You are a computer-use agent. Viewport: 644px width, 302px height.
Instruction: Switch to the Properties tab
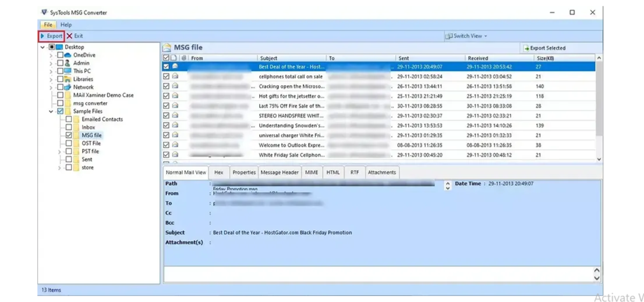(x=244, y=173)
